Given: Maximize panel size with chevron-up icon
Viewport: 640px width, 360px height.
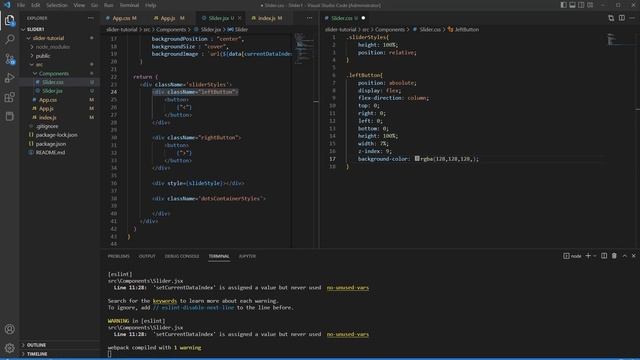Looking at the screenshot, I should coord(624,256).
